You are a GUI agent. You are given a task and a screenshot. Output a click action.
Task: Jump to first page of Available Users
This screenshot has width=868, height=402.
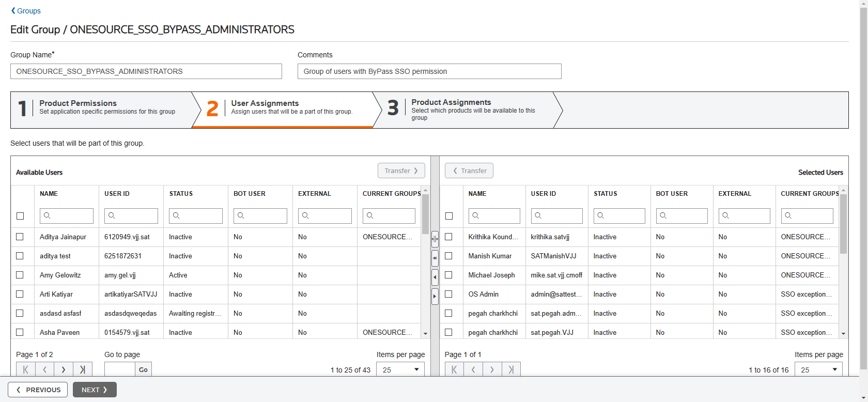point(26,369)
